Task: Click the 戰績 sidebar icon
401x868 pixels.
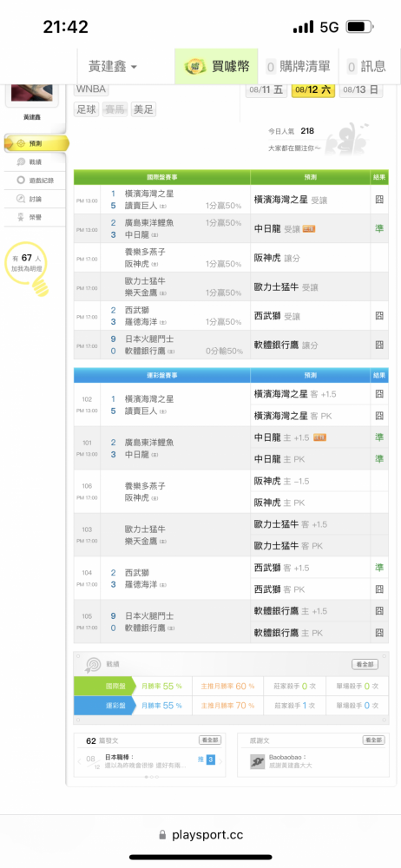Action: [x=21, y=161]
